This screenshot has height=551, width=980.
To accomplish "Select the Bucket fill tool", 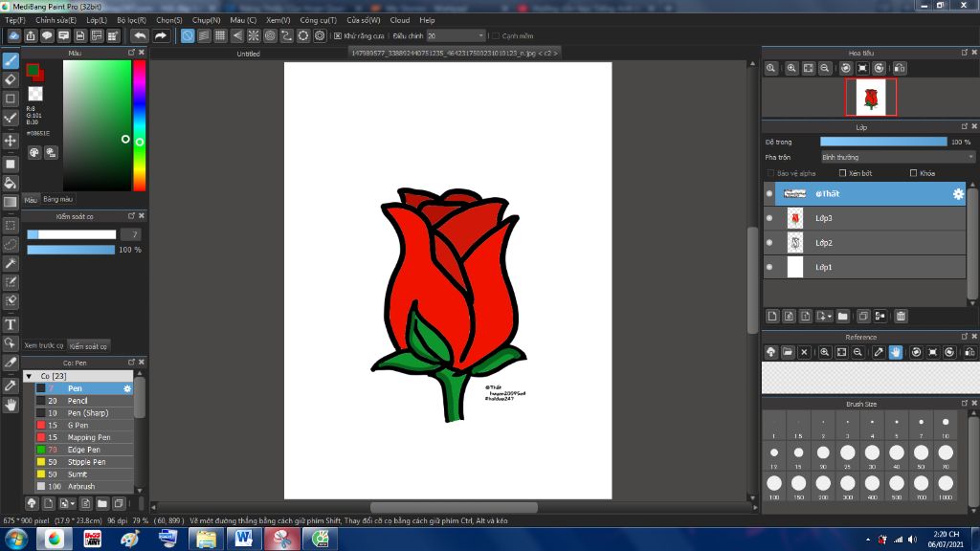I will 11,183.
